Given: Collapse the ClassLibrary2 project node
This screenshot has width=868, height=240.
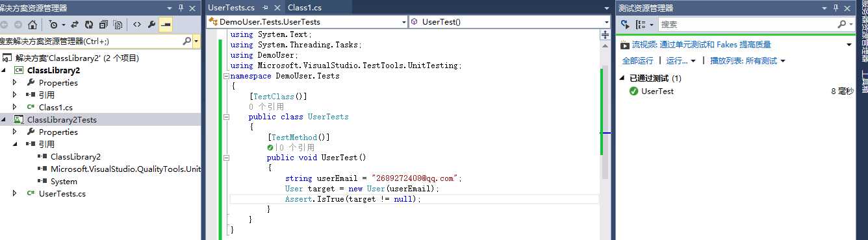Looking at the screenshot, I should click(x=4, y=70).
